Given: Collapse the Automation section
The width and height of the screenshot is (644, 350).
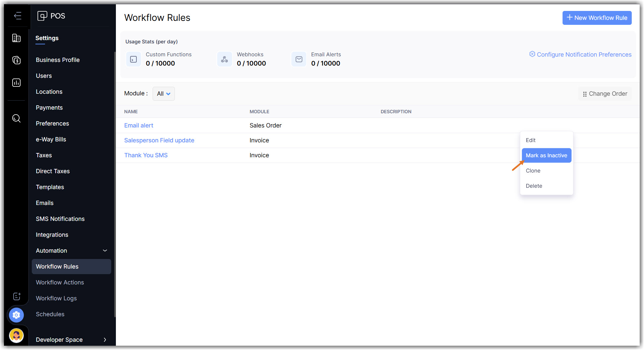Looking at the screenshot, I should pyautogui.click(x=105, y=251).
